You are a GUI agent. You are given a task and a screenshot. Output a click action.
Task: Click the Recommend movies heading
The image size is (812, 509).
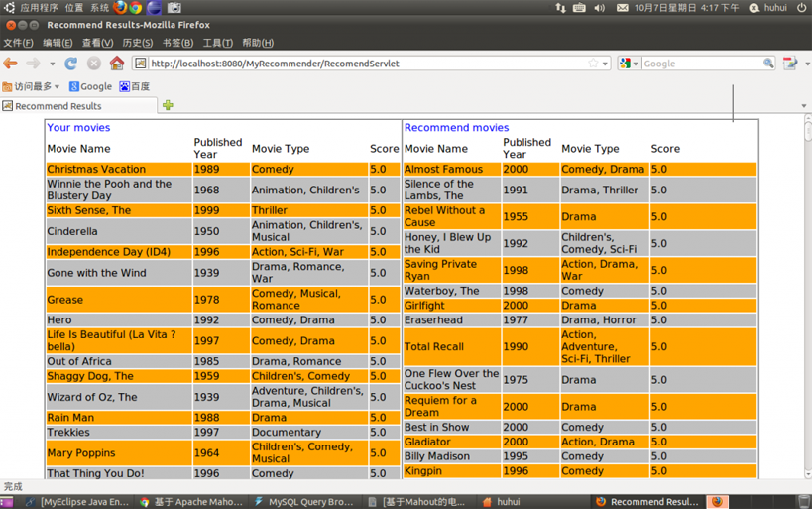click(x=457, y=128)
